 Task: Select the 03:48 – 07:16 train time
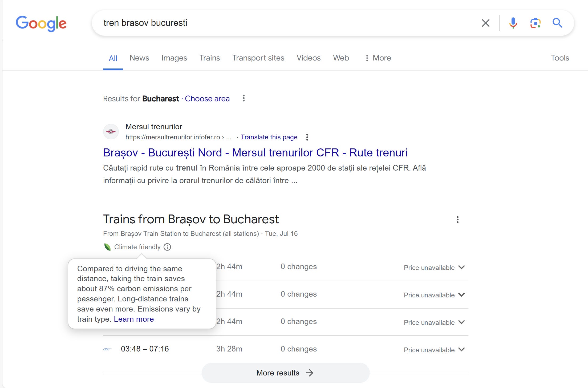point(145,349)
